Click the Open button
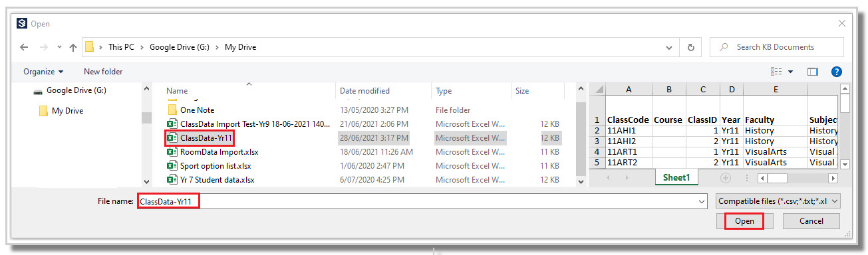 pos(744,221)
